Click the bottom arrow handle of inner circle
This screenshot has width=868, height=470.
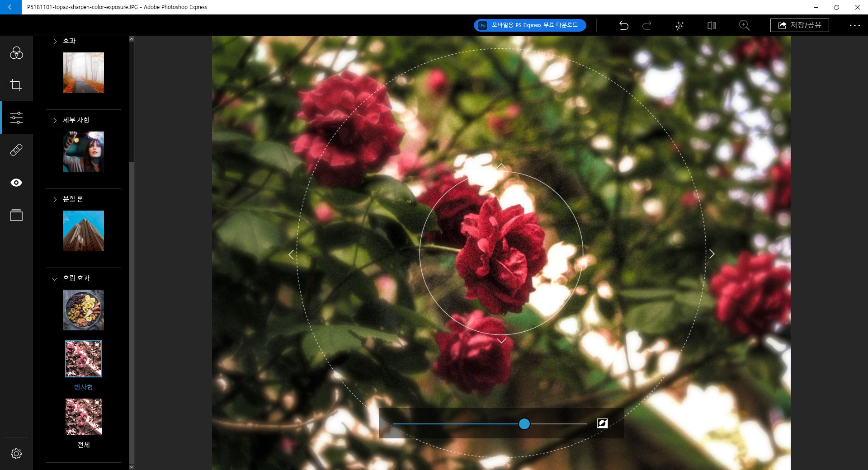point(501,341)
